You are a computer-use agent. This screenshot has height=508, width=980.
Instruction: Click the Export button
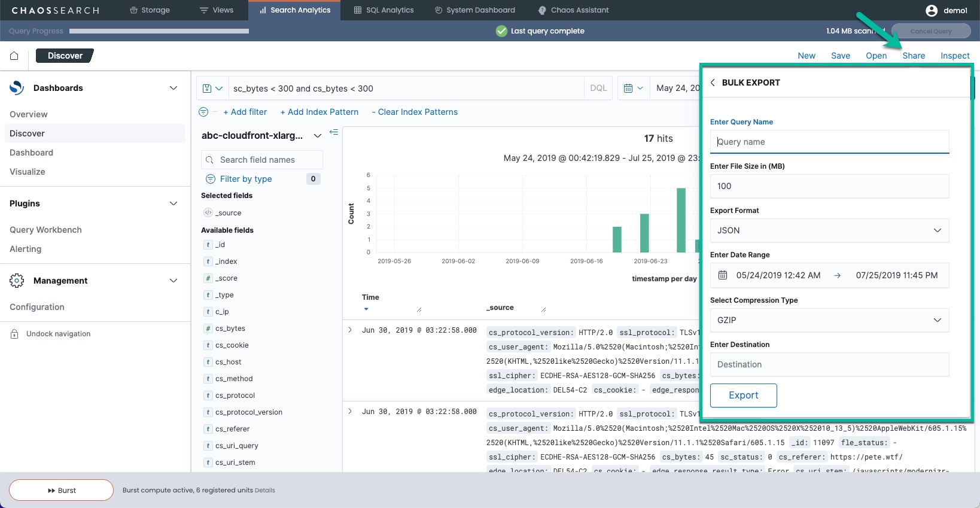tap(744, 396)
